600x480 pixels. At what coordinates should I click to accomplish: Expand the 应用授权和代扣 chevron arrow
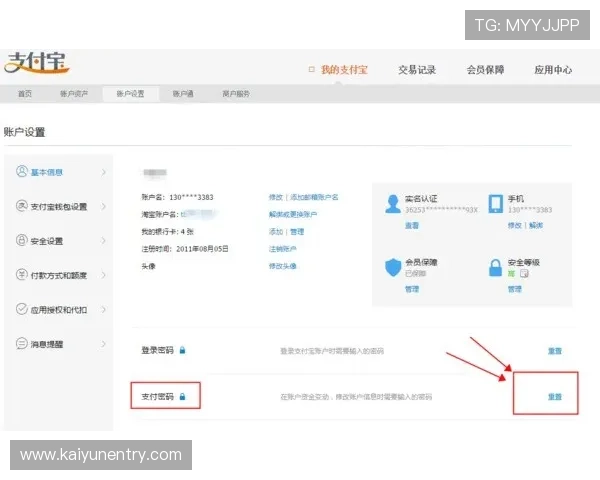pyautogui.click(x=103, y=310)
